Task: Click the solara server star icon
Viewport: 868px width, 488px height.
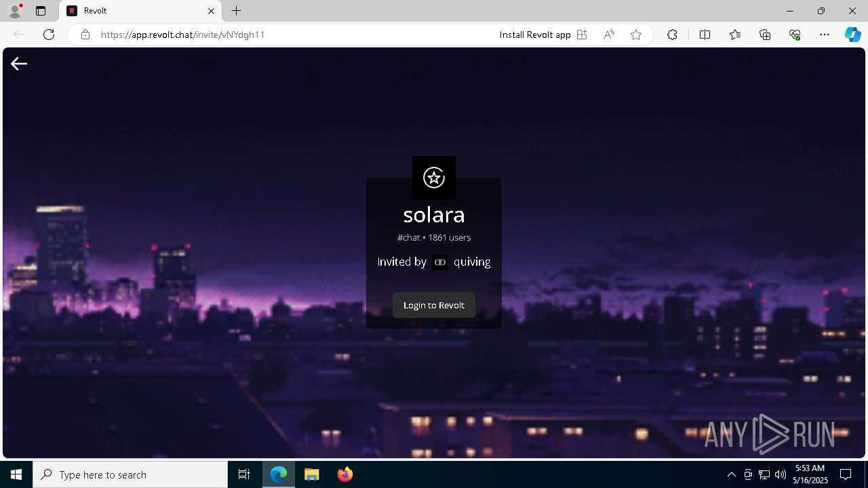Action: pyautogui.click(x=434, y=178)
